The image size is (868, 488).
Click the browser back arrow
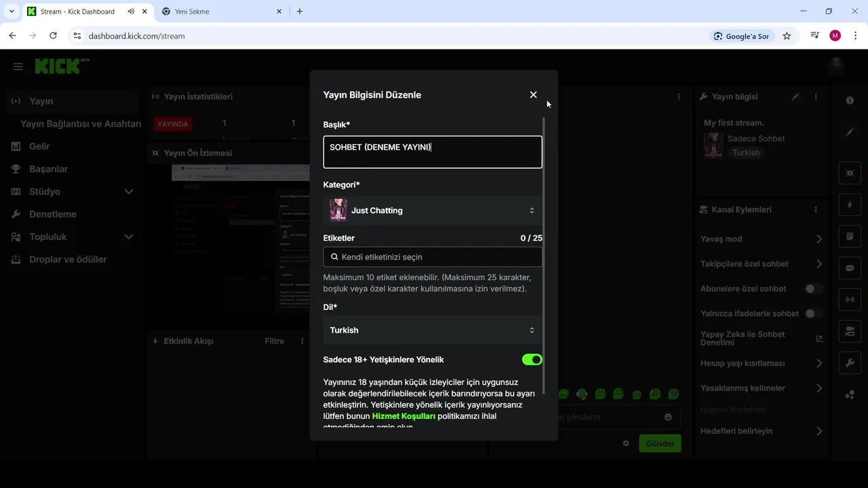click(x=12, y=36)
